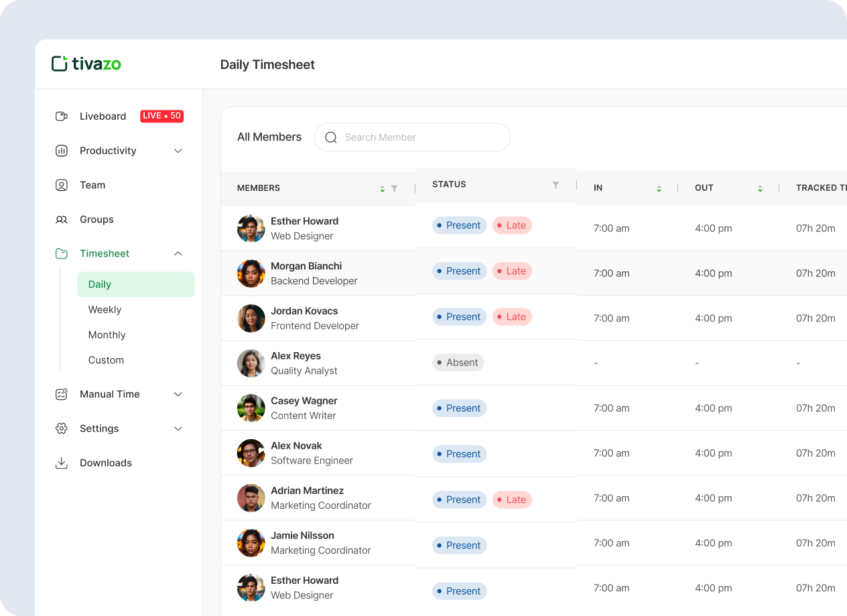Select the Weekly timesheet view

point(105,309)
